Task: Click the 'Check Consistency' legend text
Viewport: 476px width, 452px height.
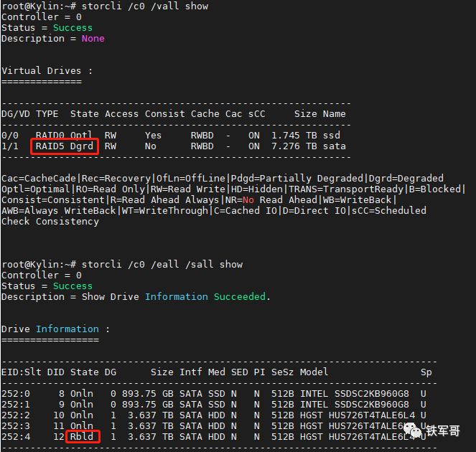Action: tap(50, 222)
